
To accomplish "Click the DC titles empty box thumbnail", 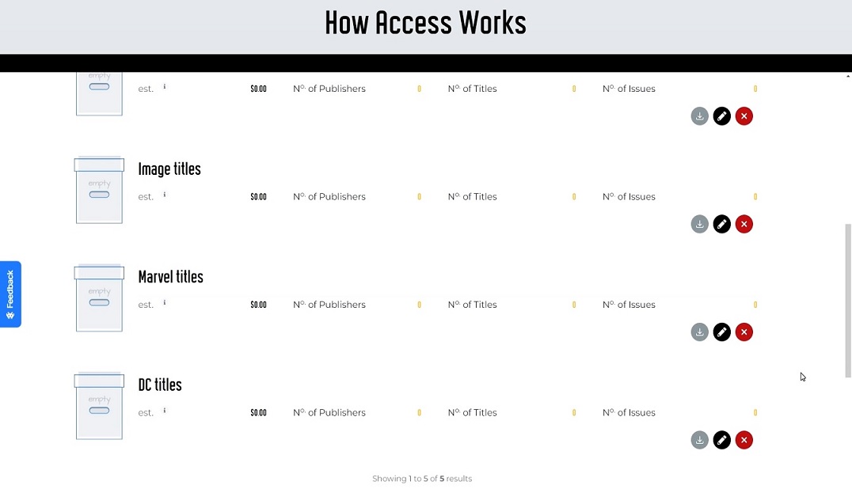I will [x=99, y=407].
